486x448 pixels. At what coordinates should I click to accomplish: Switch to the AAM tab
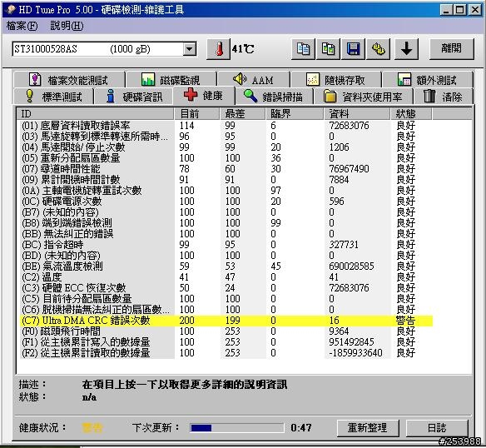[254, 80]
